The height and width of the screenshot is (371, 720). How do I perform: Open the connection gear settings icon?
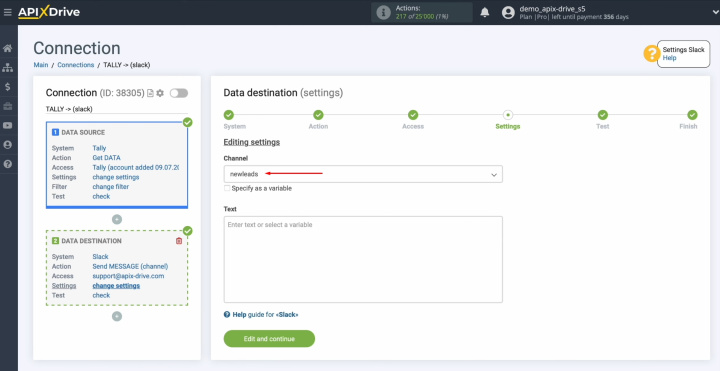160,93
